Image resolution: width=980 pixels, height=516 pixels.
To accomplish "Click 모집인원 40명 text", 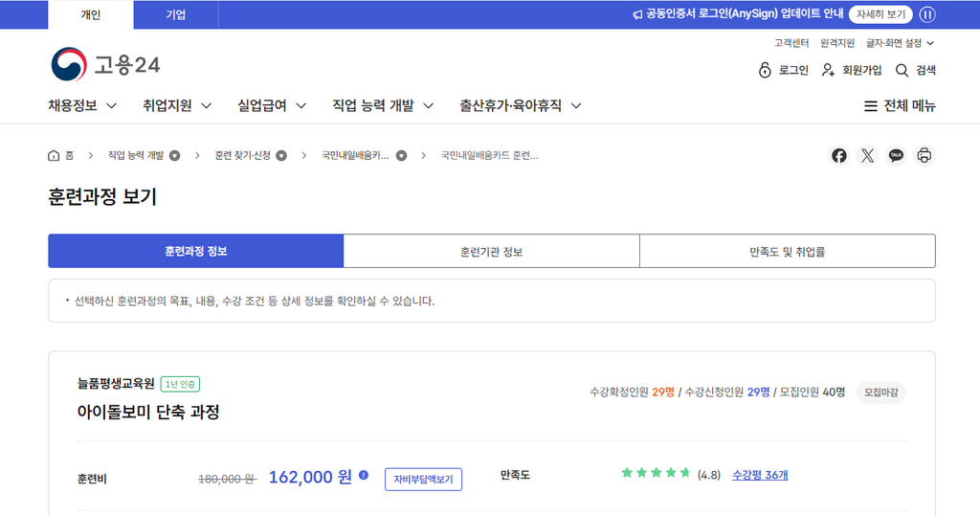I will coord(813,393).
